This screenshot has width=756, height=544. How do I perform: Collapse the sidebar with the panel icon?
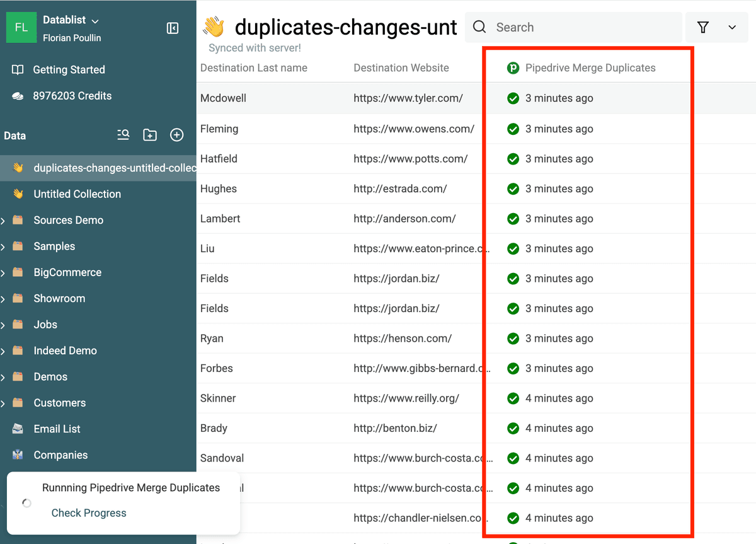[x=173, y=28]
